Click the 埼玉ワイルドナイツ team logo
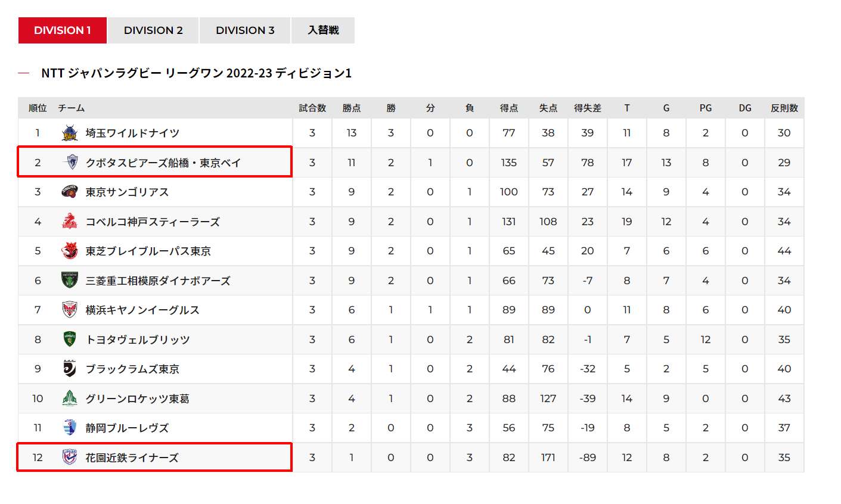The height and width of the screenshot is (504, 841). [x=70, y=133]
